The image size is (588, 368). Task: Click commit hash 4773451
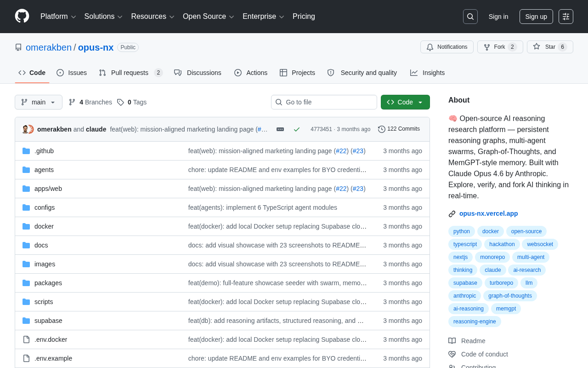click(x=321, y=129)
